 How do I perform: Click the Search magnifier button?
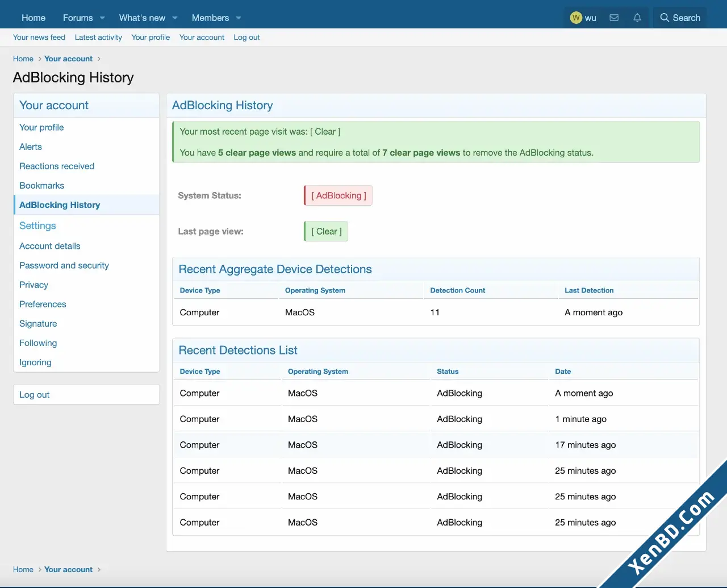680,18
